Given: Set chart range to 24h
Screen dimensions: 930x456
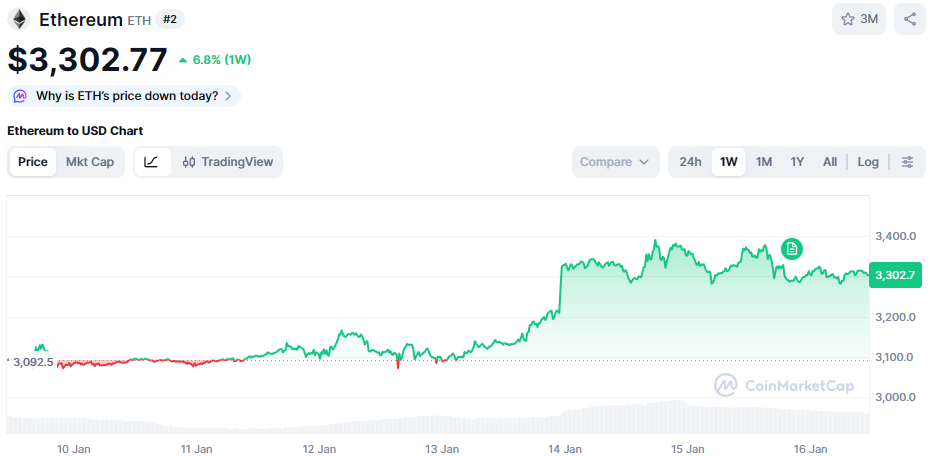Looking at the screenshot, I should [x=690, y=162].
